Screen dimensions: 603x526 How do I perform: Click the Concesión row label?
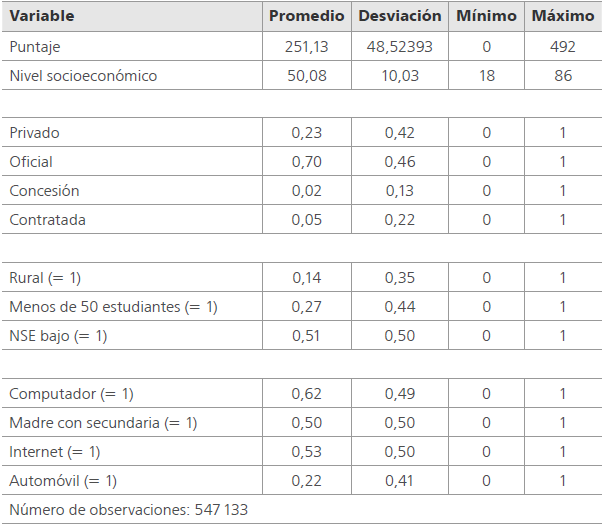coord(44,191)
